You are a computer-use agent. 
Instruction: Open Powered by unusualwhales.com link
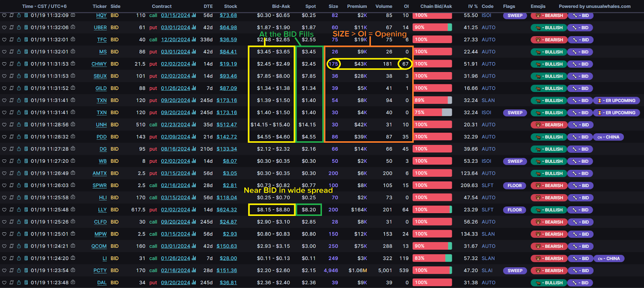click(x=594, y=6)
